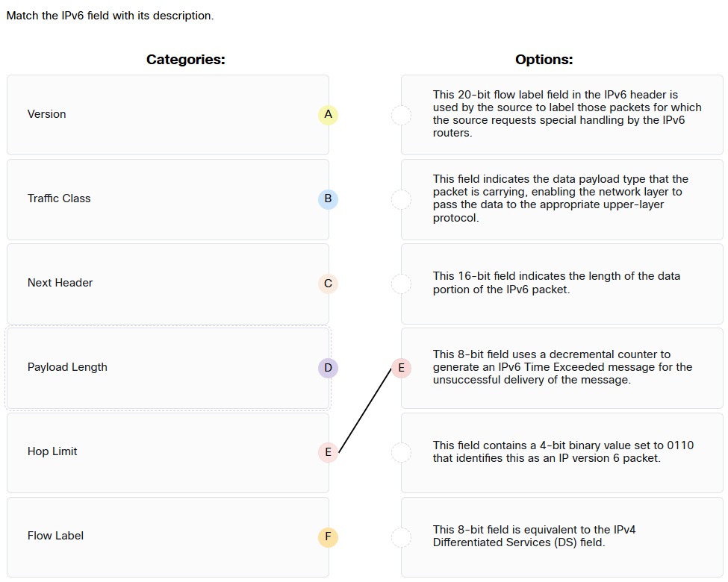Select letter badge A next to Version
This screenshot has height=582, width=728.
[327, 114]
